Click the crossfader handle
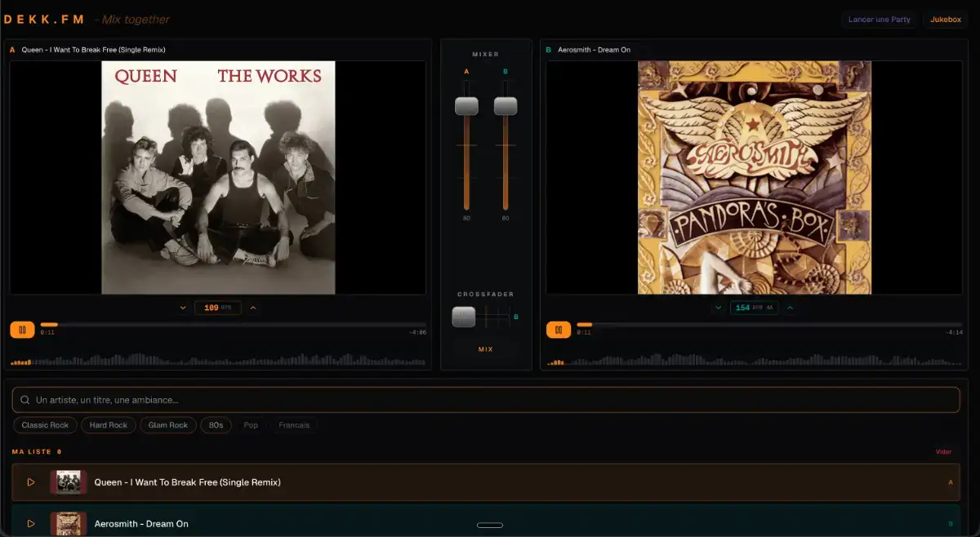 [464, 317]
